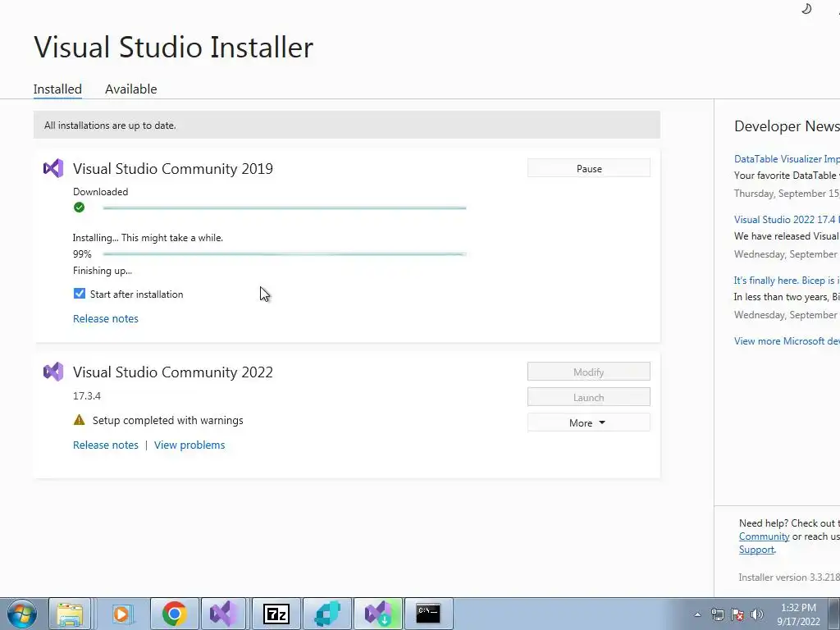
Task: Click the volume speaker tray icon
Action: pyautogui.click(x=757, y=614)
